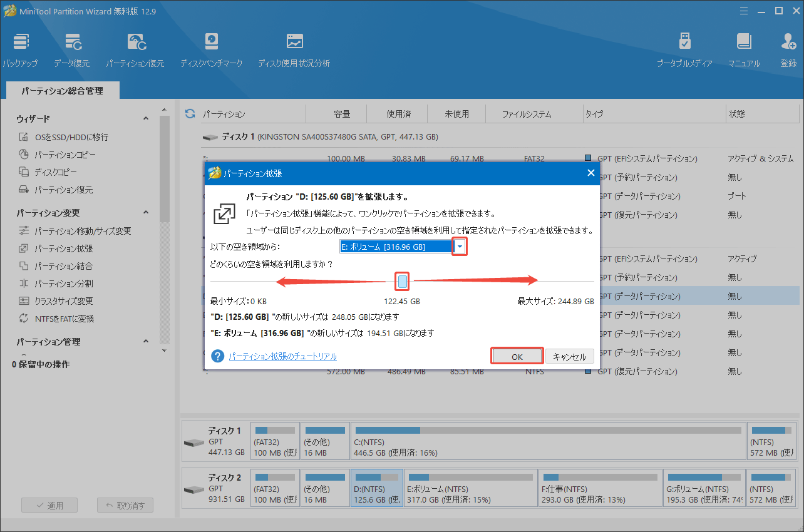Viewport: 804px width, 532px height.
Task: Select F:仕事(NTFS) 293.0 GB block
Action: pos(600,488)
